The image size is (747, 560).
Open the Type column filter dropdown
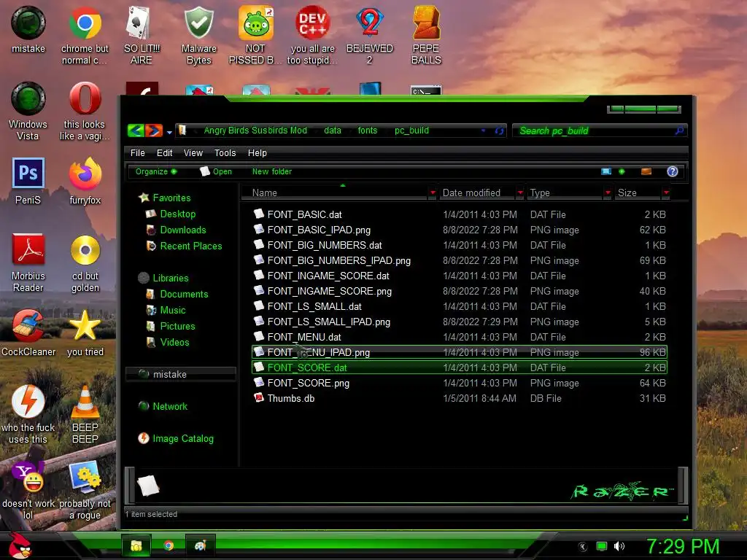(x=608, y=192)
